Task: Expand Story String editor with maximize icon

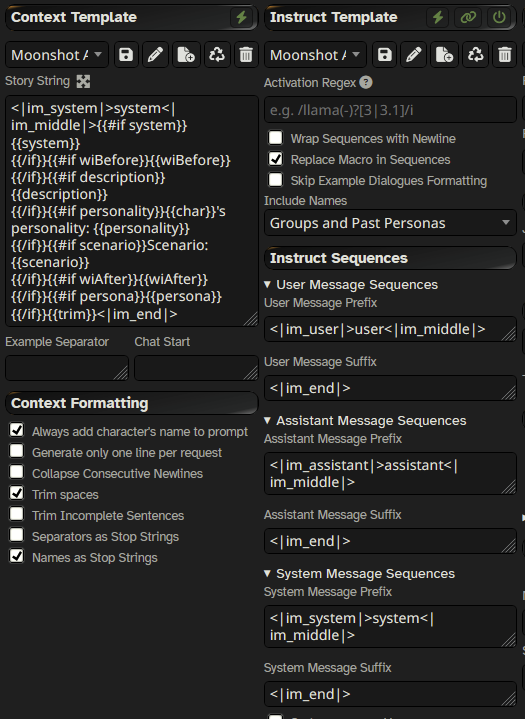Action: click(x=83, y=82)
